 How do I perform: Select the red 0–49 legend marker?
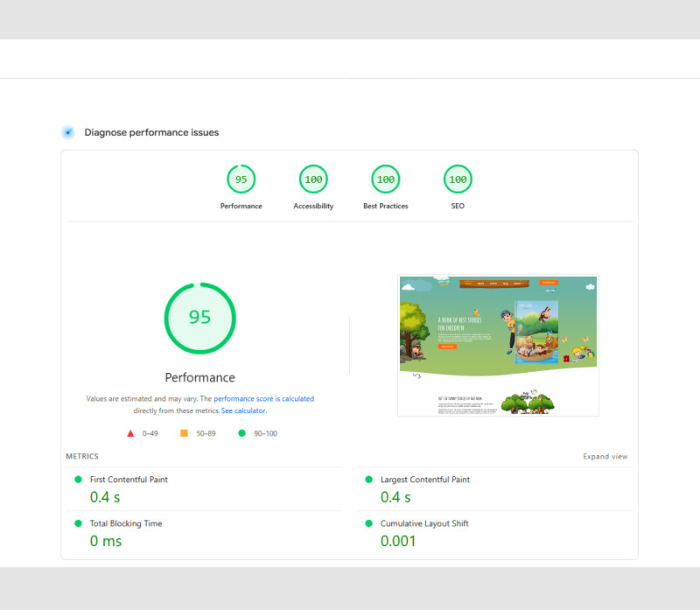coord(129,433)
